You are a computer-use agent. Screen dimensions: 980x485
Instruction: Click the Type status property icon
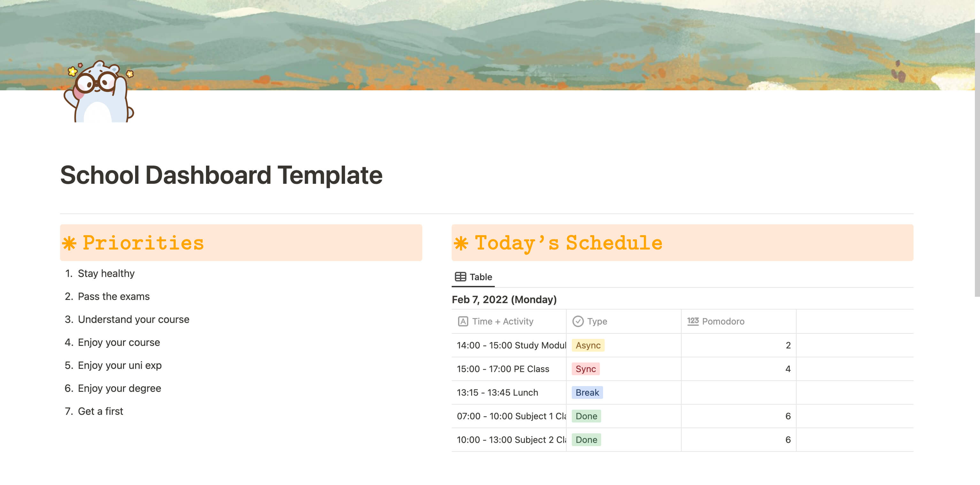click(x=578, y=321)
